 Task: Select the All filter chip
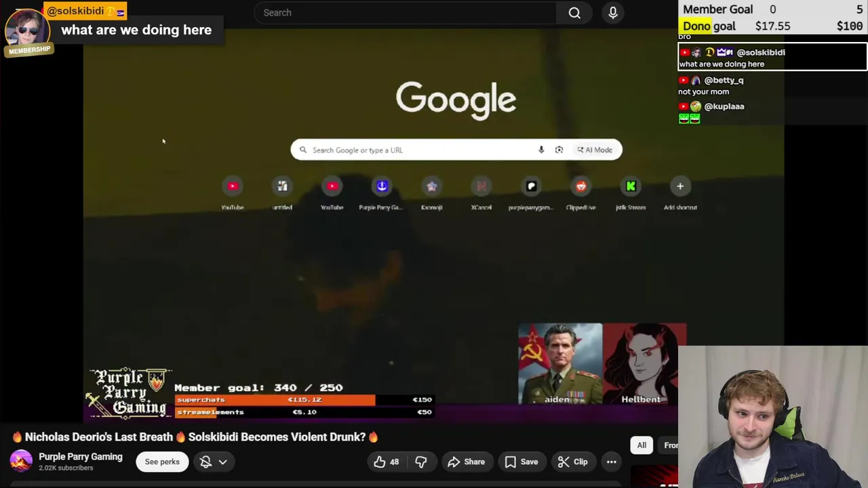click(642, 445)
